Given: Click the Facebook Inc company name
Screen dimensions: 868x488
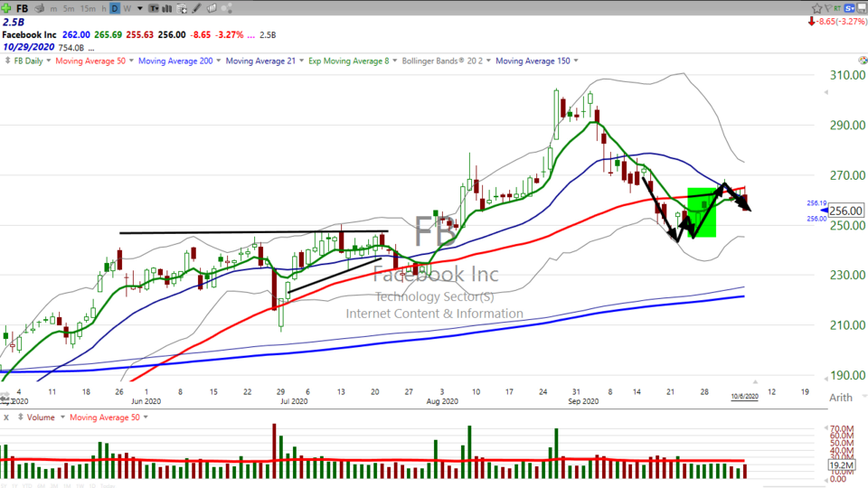Looking at the screenshot, I should click(x=29, y=35).
